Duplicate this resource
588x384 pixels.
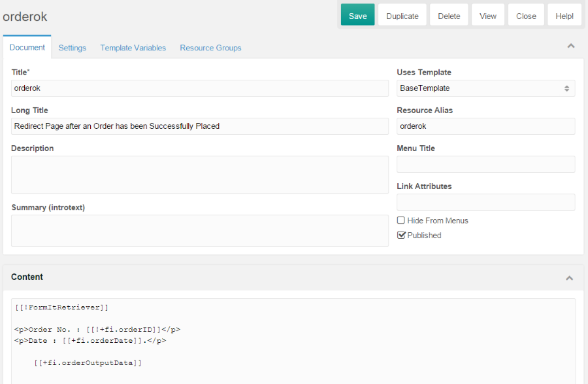pos(402,16)
